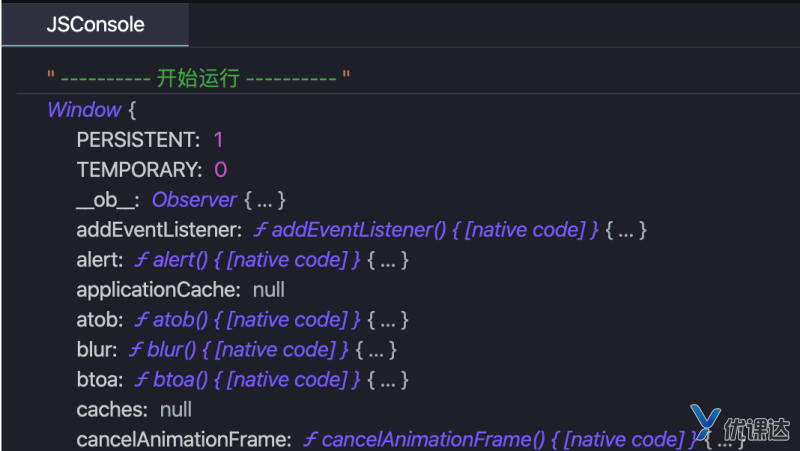Viewport: 800px width, 451px height.
Task: Switch to the JSConsole tab
Action: pyautogui.click(x=95, y=25)
